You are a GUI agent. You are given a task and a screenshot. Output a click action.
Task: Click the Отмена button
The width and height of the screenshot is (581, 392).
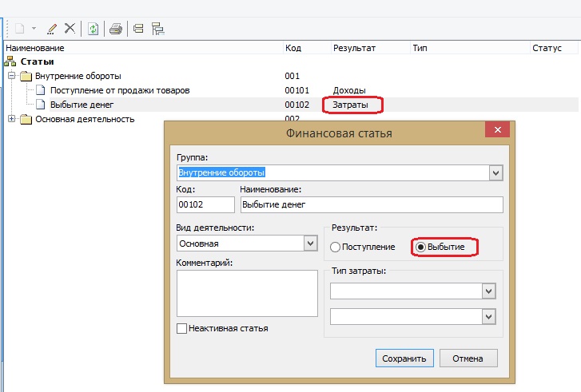(x=468, y=358)
